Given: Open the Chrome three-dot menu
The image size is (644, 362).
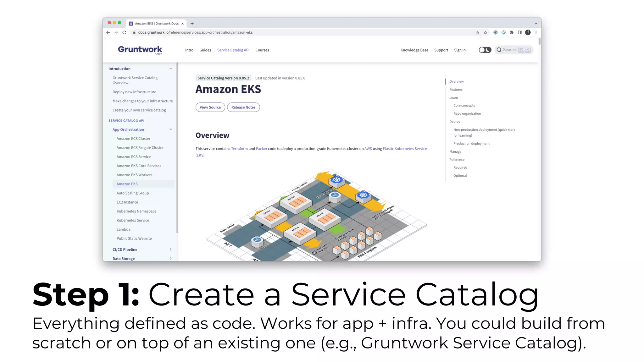Looking at the screenshot, I should (x=536, y=32).
